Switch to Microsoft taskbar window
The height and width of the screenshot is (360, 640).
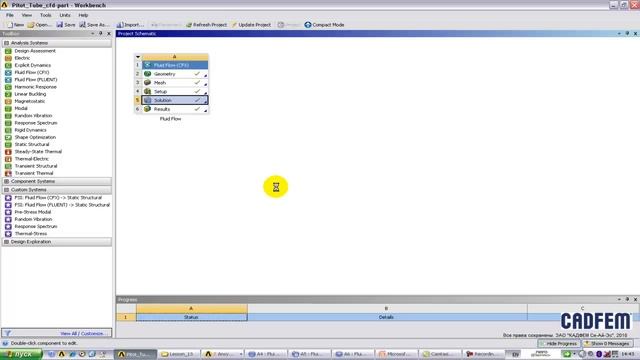pyautogui.click(x=396, y=354)
